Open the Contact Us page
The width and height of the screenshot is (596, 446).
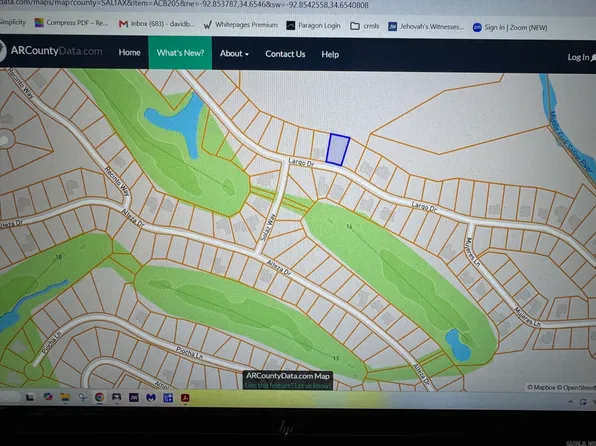285,54
